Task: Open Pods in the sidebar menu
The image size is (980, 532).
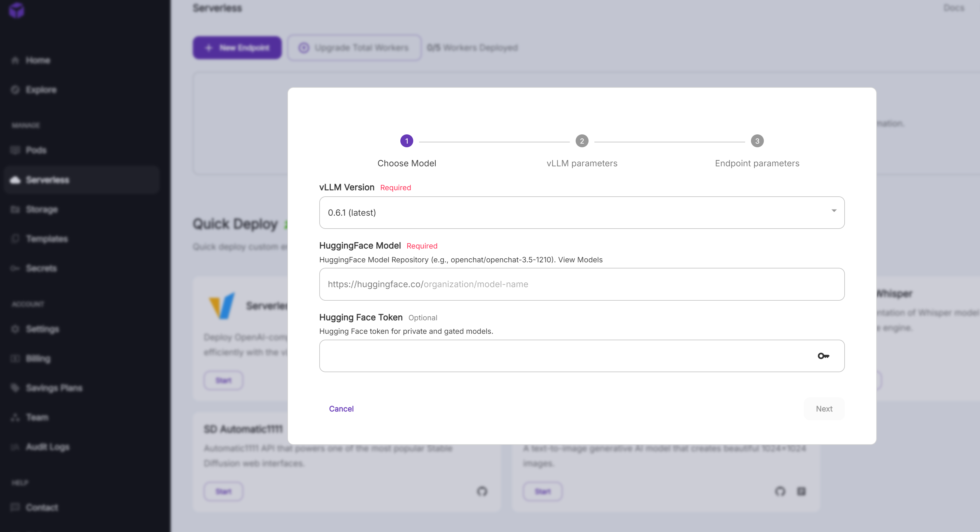Action: pos(36,150)
